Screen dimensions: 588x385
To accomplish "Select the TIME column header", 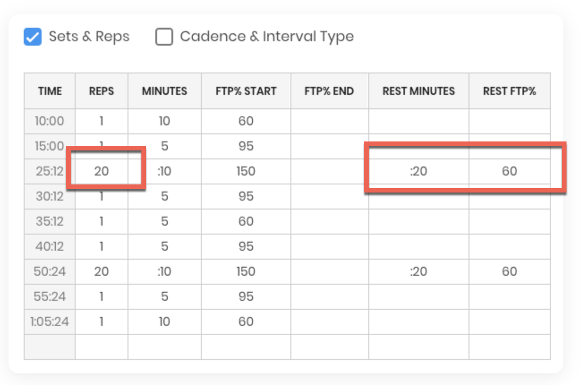I will (50, 91).
